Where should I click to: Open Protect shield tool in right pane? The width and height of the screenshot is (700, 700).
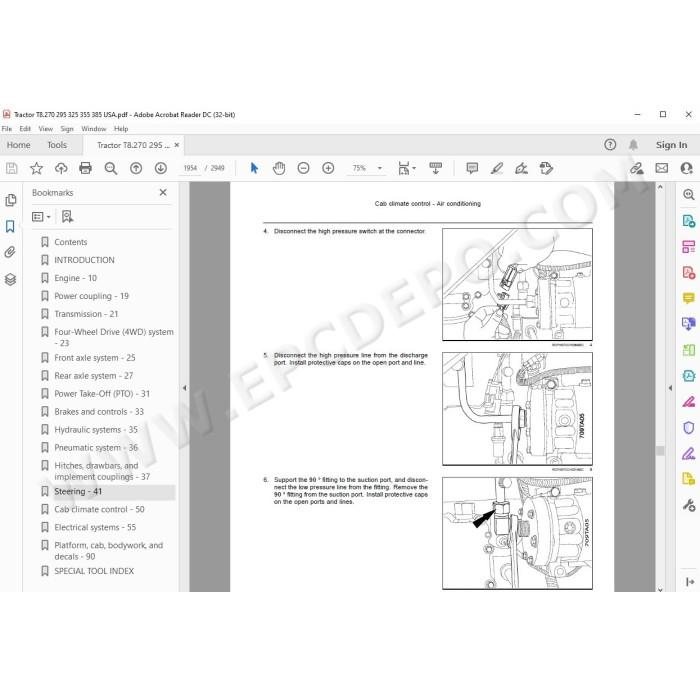[688, 428]
